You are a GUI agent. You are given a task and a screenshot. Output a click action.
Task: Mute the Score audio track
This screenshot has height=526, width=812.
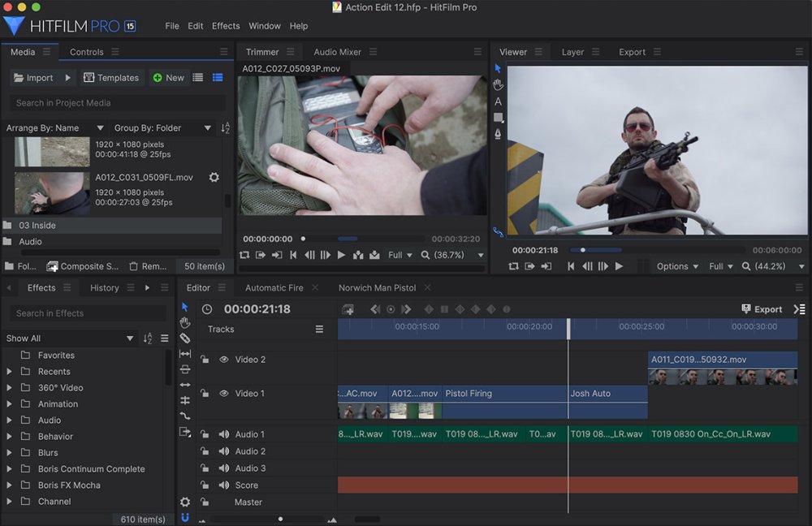[223, 485]
